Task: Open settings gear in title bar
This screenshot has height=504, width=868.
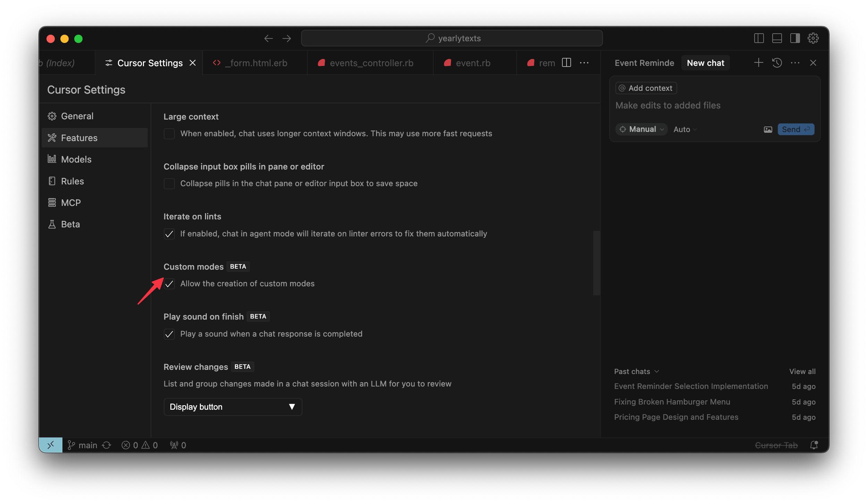Action: [x=813, y=38]
